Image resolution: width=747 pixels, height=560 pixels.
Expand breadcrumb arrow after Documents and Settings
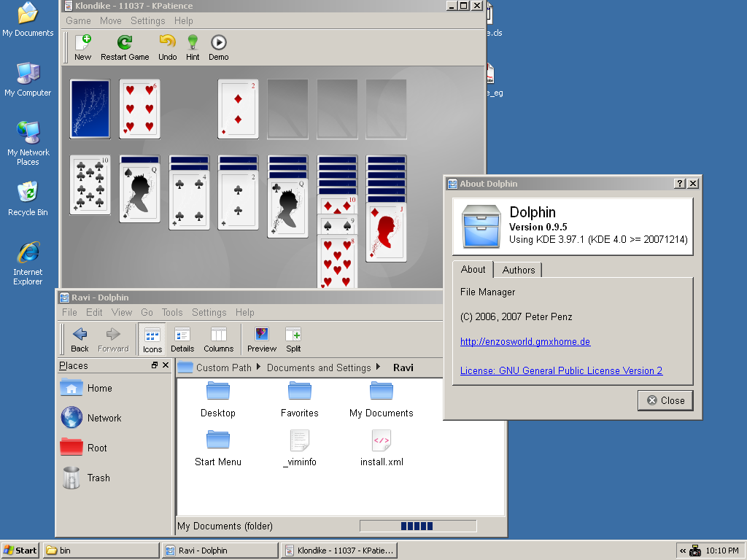(378, 367)
